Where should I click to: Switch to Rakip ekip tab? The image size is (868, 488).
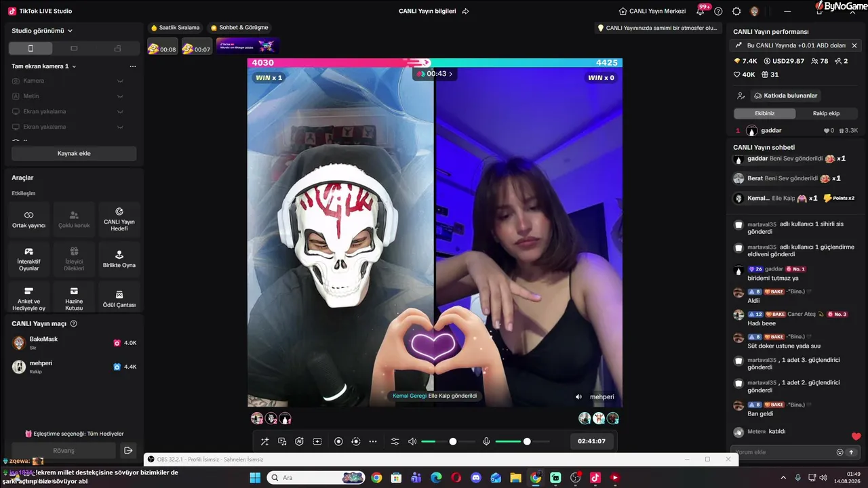pyautogui.click(x=826, y=113)
